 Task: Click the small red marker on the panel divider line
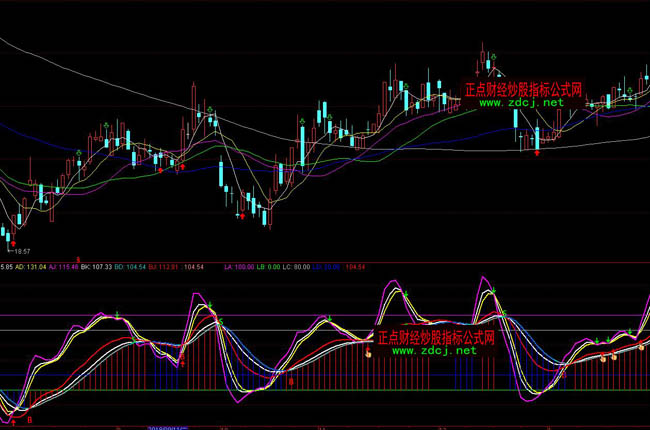79,261
